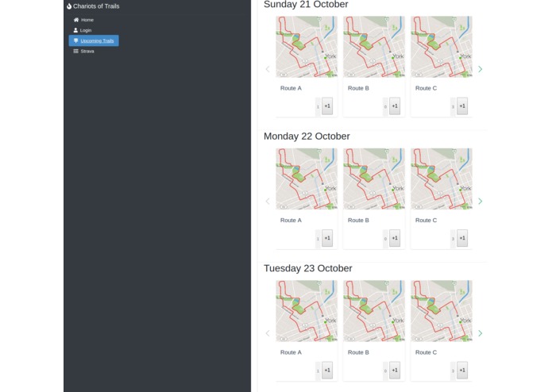Screen dimensions: 552x392
Task: Click Route B label under Tuesday 23 October
Action: [x=358, y=352]
